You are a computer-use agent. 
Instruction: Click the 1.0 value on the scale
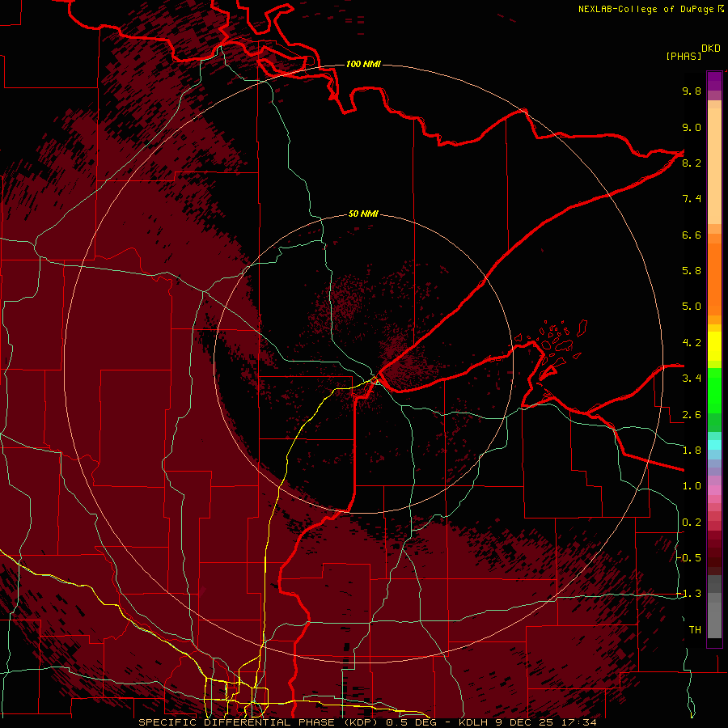(x=692, y=486)
